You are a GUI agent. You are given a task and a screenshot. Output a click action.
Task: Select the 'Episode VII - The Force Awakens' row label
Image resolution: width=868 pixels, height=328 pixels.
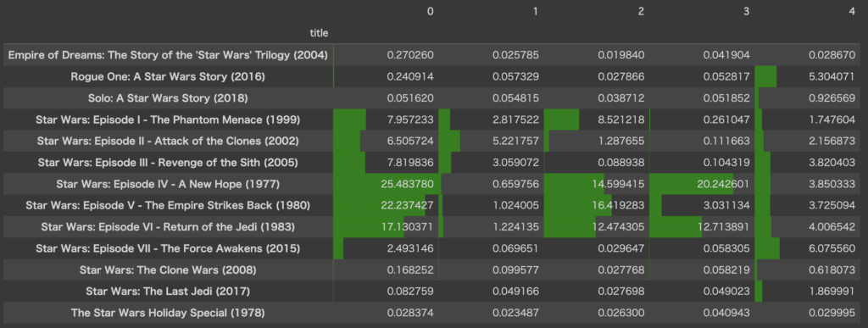(168, 248)
